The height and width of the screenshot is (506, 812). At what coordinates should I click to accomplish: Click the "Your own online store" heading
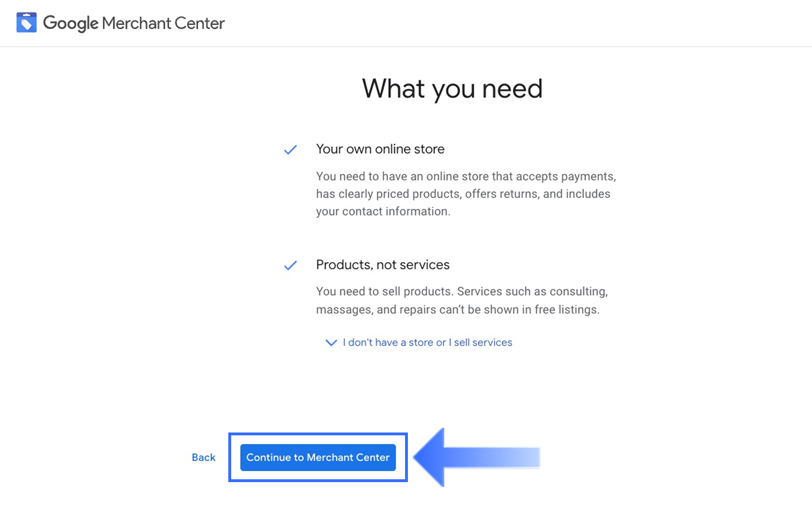click(x=380, y=149)
